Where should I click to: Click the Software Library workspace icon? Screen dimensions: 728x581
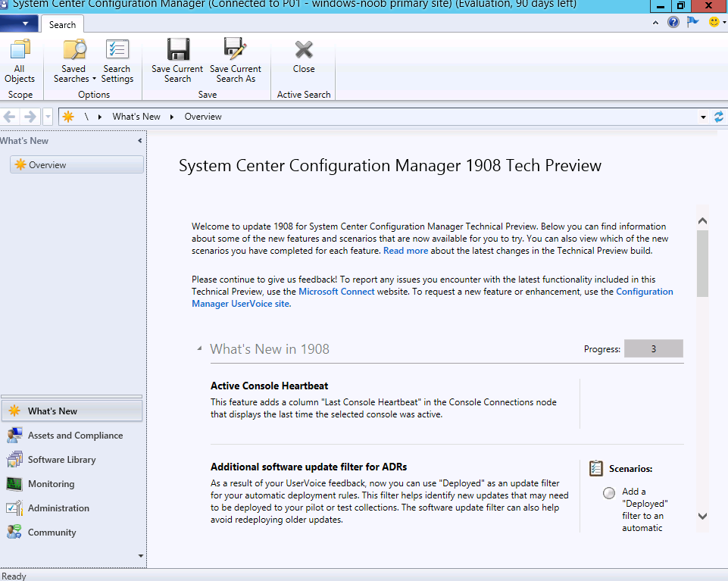(x=14, y=459)
